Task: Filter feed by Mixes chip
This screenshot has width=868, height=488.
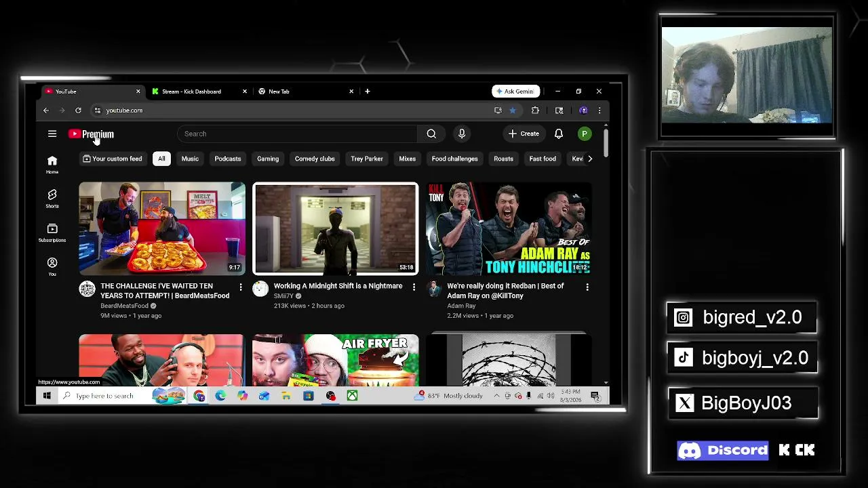Action: coord(408,159)
